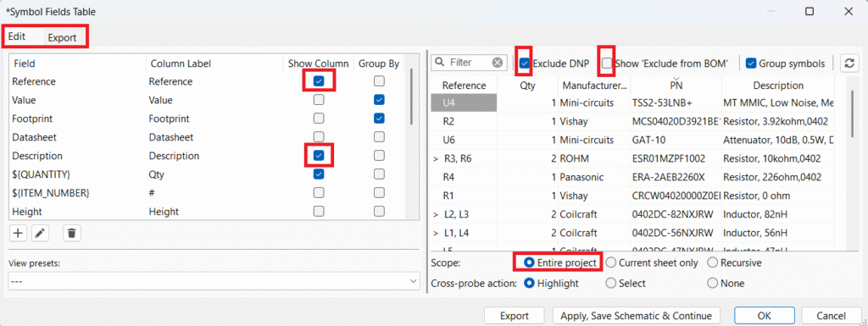This screenshot has height=326, width=868.
Task: Select Current sheet only scope
Action: [x=611, y=263]
